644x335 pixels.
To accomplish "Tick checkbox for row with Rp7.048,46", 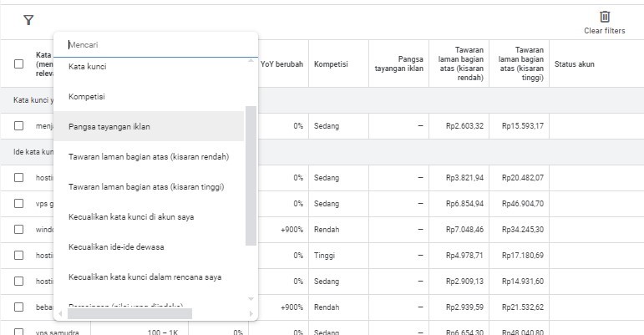I will coord(19,229).
